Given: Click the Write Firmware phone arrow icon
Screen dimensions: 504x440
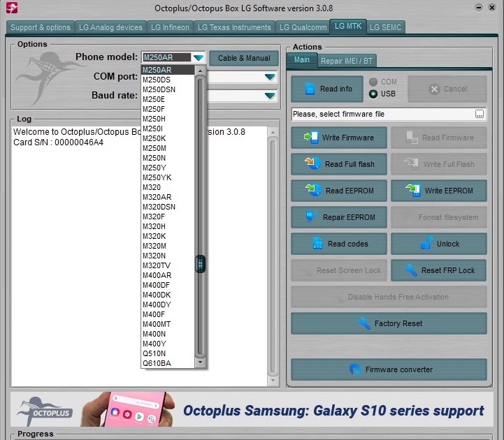Looking at the screenshot, I should pos(311,138).
